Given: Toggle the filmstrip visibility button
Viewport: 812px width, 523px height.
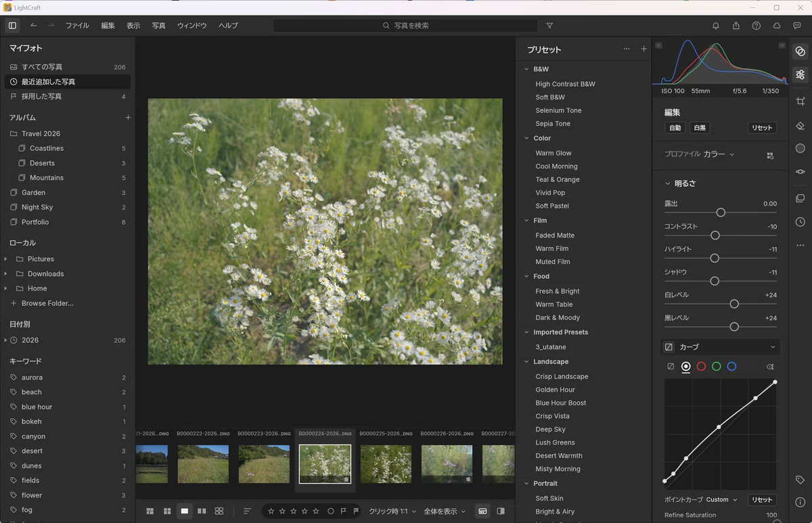Looking at the screenshot, I should point(482,511).
